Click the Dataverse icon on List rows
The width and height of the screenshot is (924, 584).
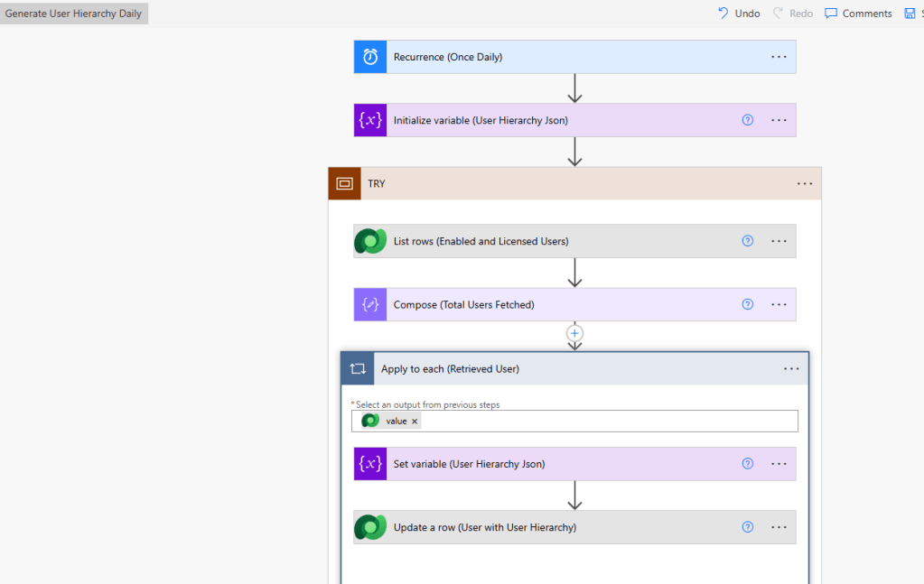(x=370, y=241)
